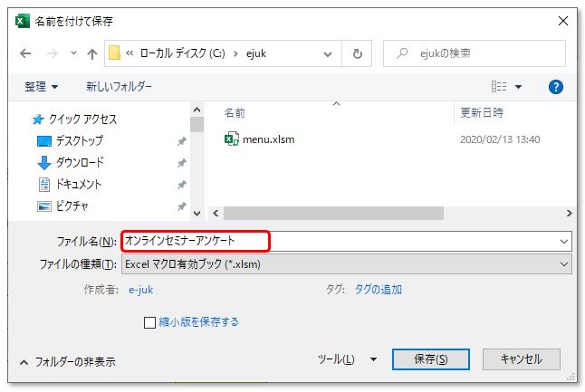585x392 pixels.
Task: Expand the ファイル名 dropdown arrow
Action: 564,242
